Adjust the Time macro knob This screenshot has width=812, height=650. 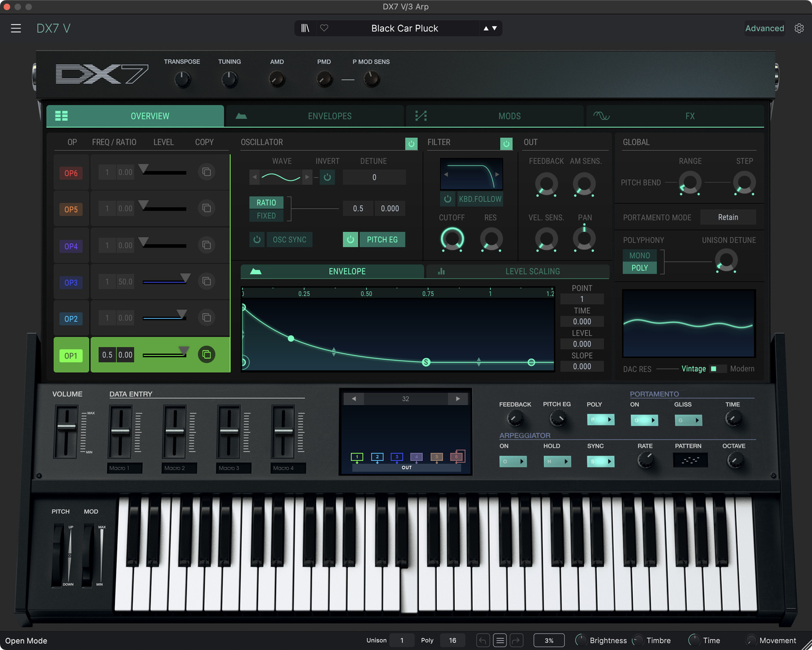click(694, 640)
